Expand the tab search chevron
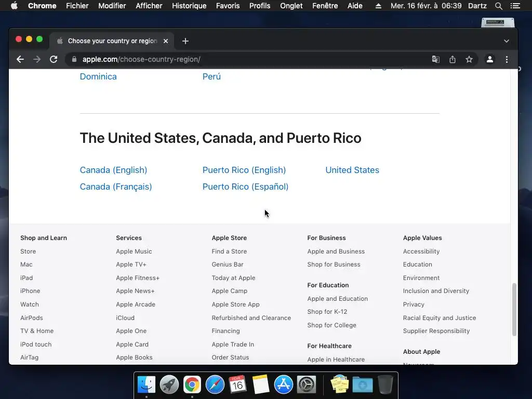Image resolution: width=532 pixels, height=399 pixels. (506, 41)
